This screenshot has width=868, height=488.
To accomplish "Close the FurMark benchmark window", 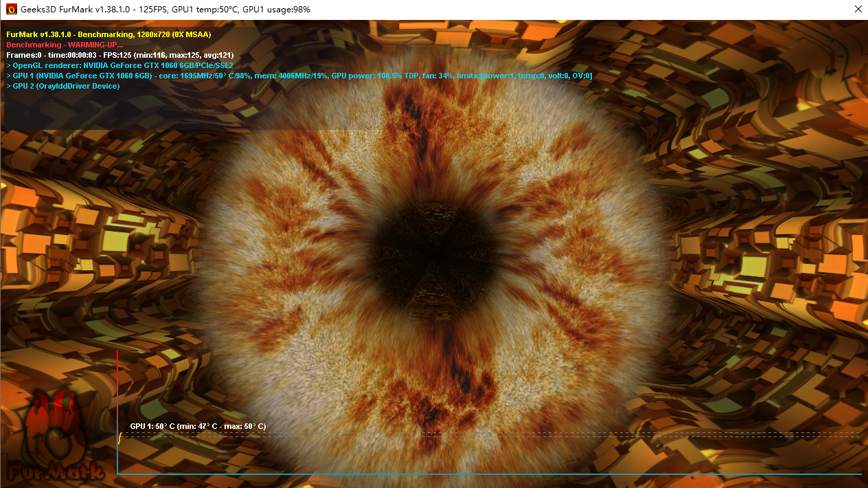I will tap(858, 10).
